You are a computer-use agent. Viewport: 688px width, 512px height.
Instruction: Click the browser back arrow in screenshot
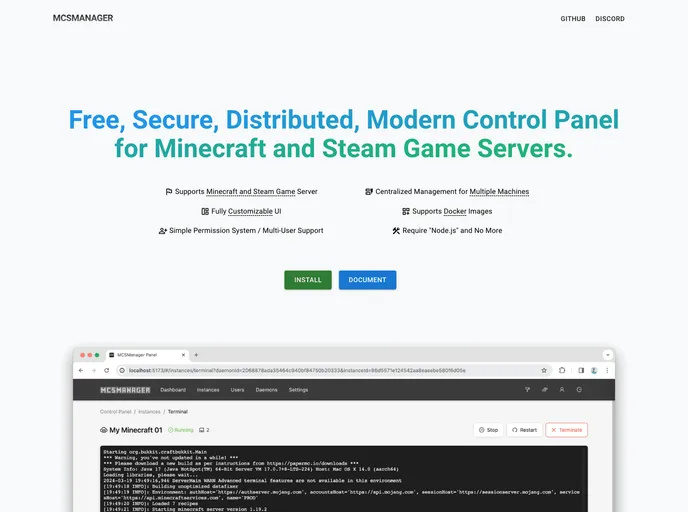click(x=81, y=370)
